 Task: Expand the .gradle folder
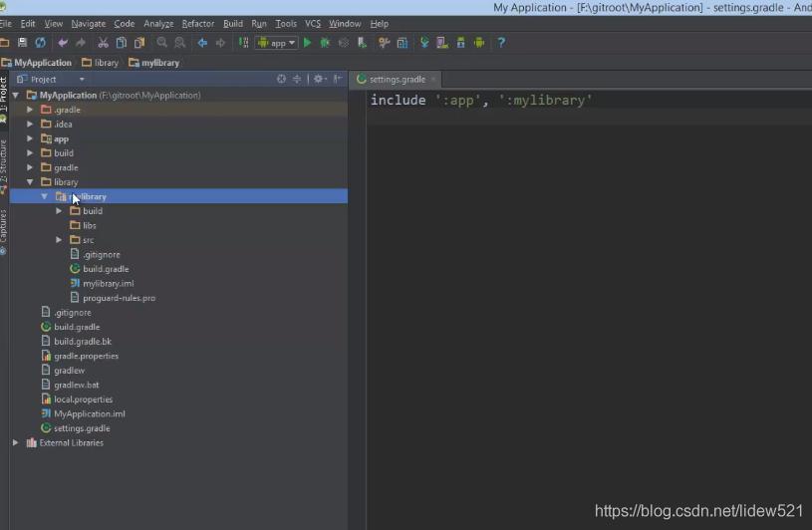pos(30,110)
